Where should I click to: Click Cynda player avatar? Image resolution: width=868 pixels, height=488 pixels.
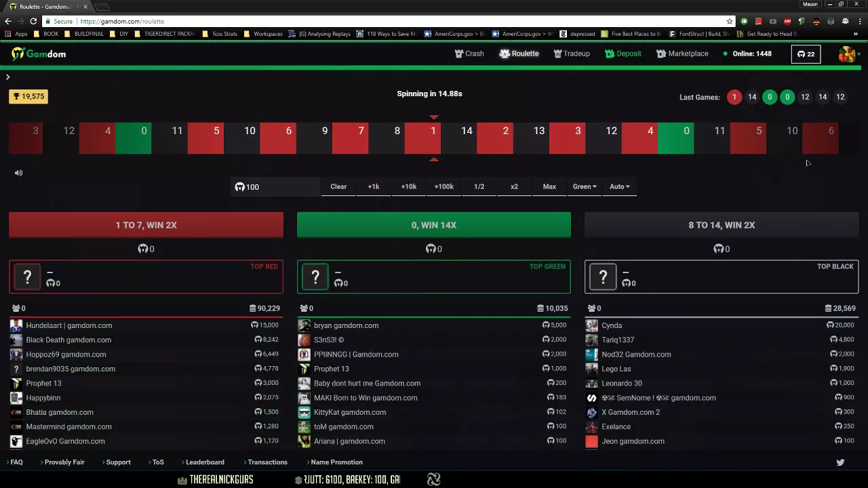[592, 325]
